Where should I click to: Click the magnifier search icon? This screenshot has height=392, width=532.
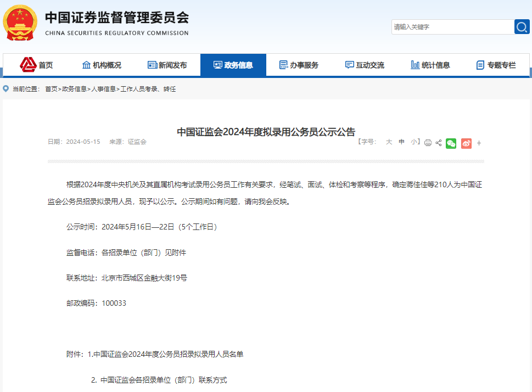(x=521, y=26)
